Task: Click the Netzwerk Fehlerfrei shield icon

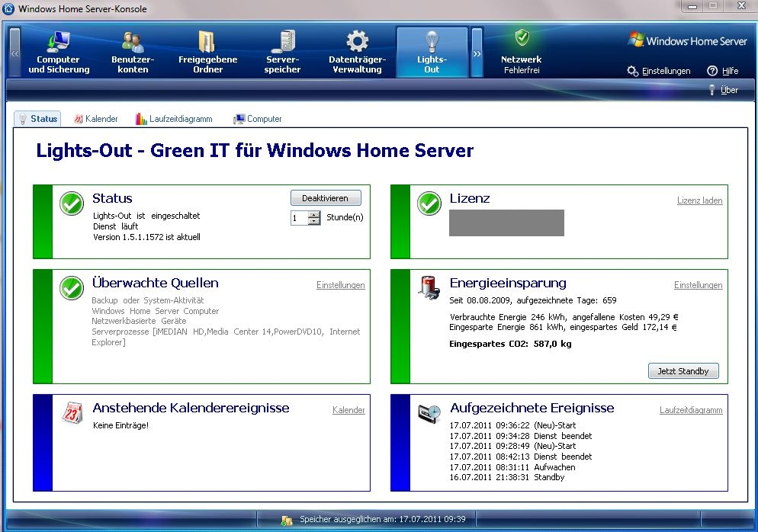Action: point(522,37)
